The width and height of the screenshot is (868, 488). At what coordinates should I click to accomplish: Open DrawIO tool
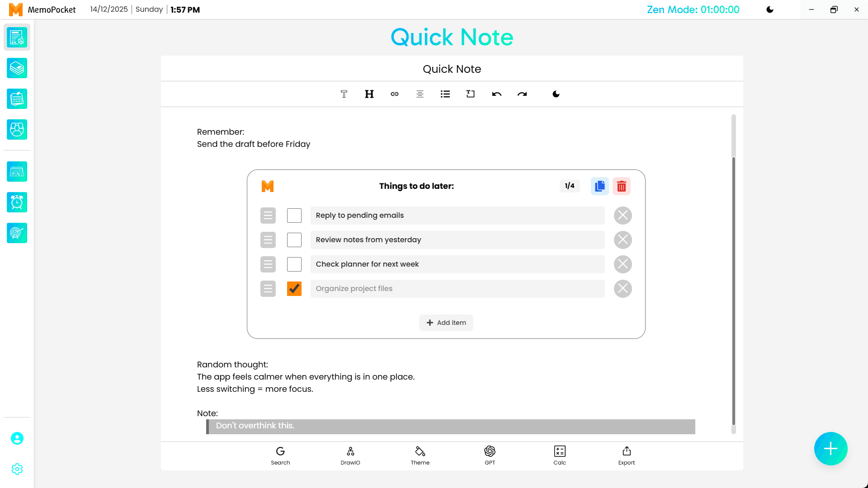(x=350, y=455)
